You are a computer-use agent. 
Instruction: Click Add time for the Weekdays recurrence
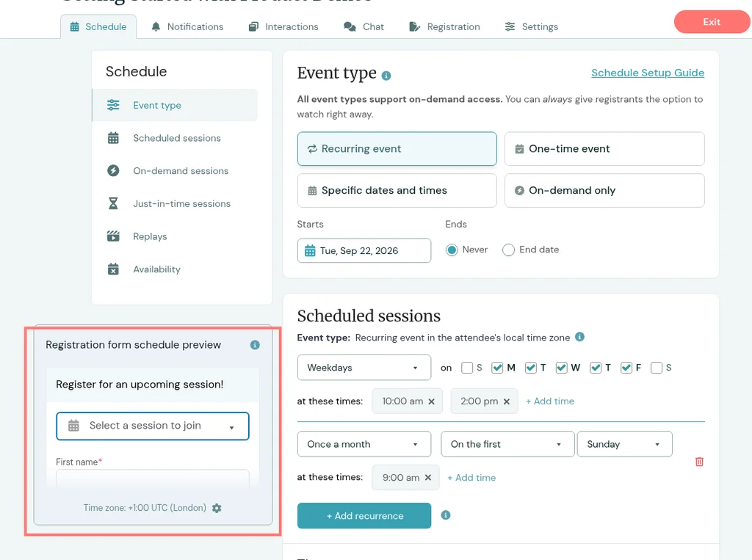(x=549, y=401)
